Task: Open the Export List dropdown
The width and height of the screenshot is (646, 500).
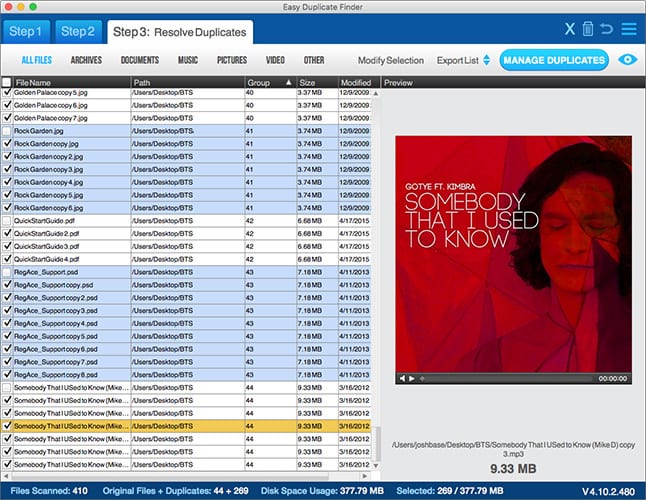Action: coord(463,60)
